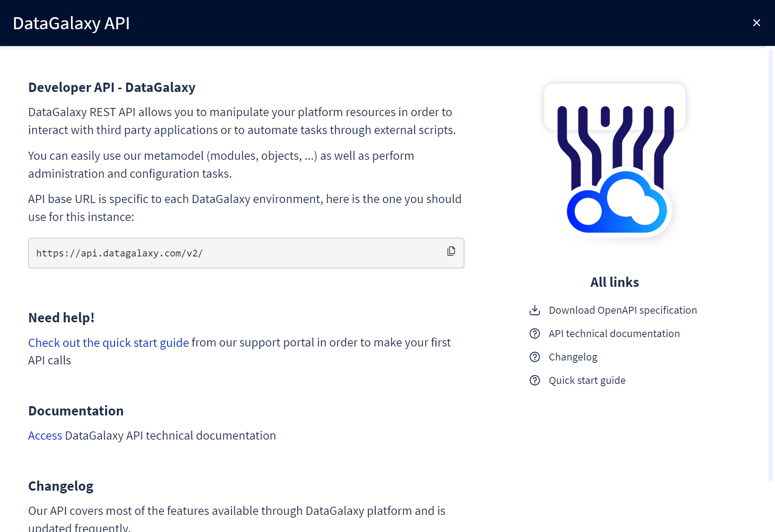This screenshot has width=775, height=532.
Task: Click the api.datagalaxy.com URL field
Action: [246, 253]
